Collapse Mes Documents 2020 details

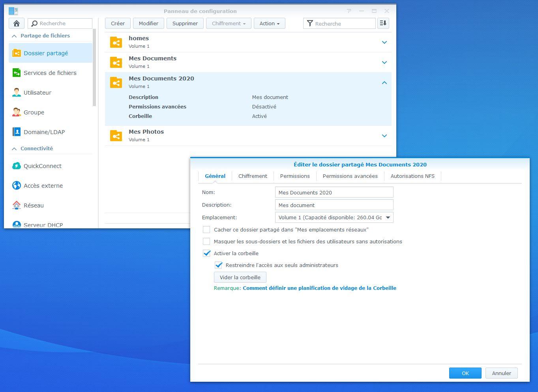[384, 83]
